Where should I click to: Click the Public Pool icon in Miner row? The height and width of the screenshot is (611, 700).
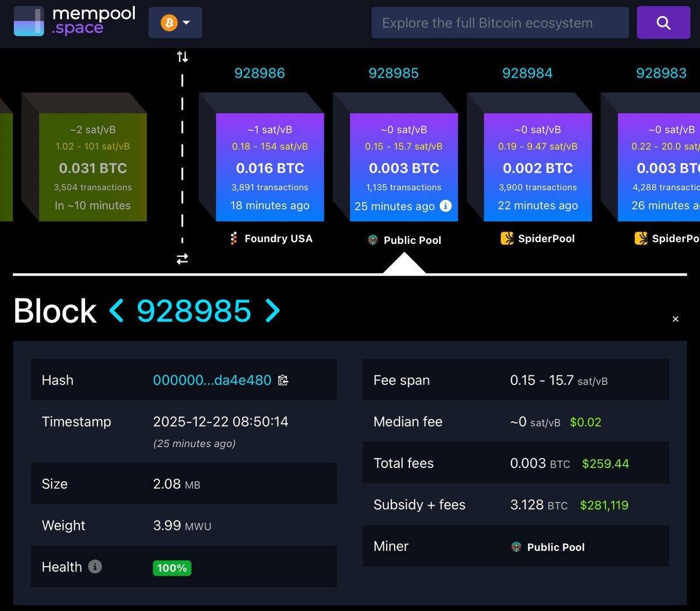pyautogui.click(x=516, y=547)
